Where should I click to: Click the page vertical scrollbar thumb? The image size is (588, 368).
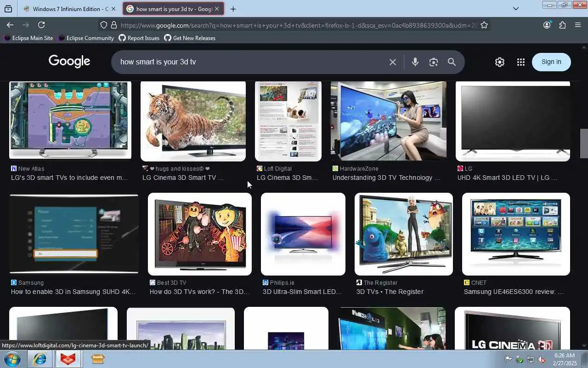point(584,144)
